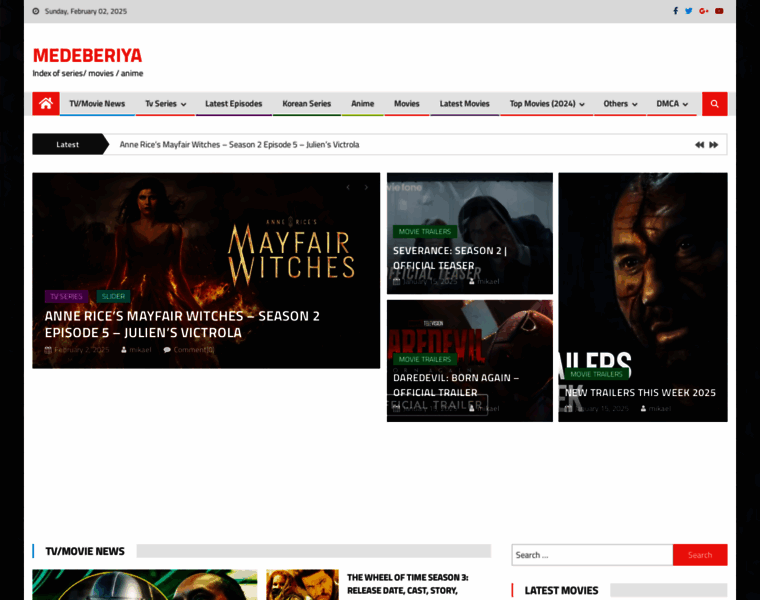Click MOVIE TRAILERS tag on Severance card
This screenshot has width=760, height=600.
[425, 232]
